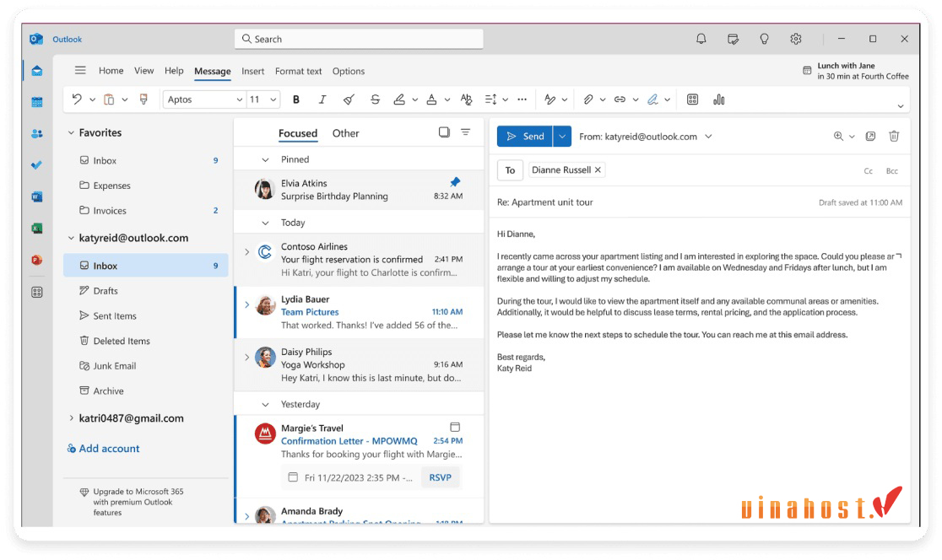
Task: Toggle the hamburger navigation pane
Action: [80, 70]
